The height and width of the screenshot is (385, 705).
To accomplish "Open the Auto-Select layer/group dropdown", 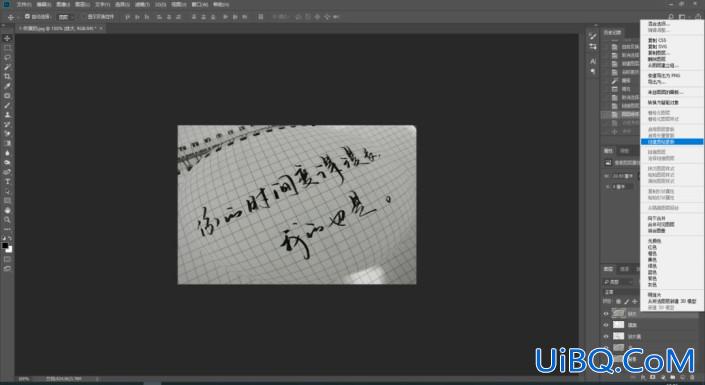I will click(66, 17).
